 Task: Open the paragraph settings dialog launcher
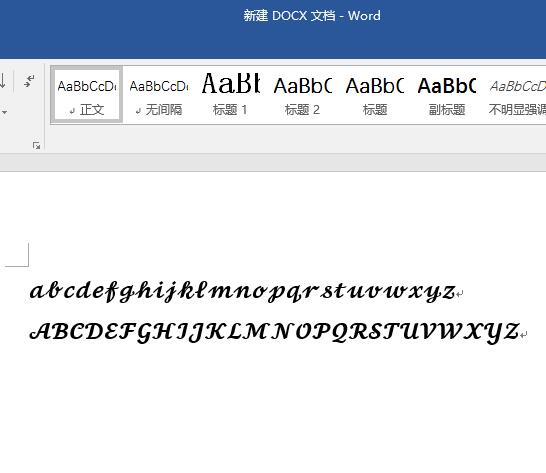36,145
